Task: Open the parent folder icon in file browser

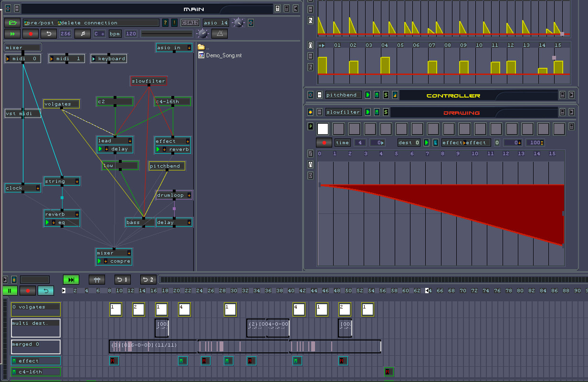Action: coord(201,47)
